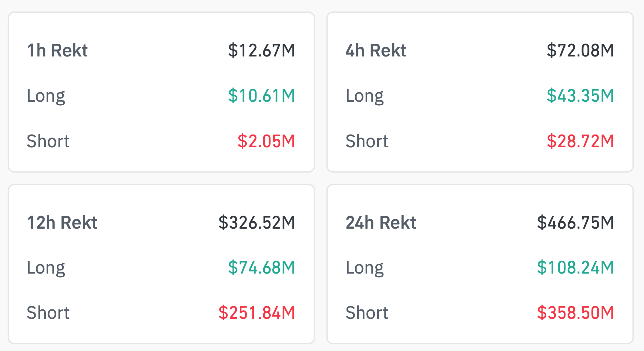
Task: Select the 24h total $466.75M
Action: [575, 223]
